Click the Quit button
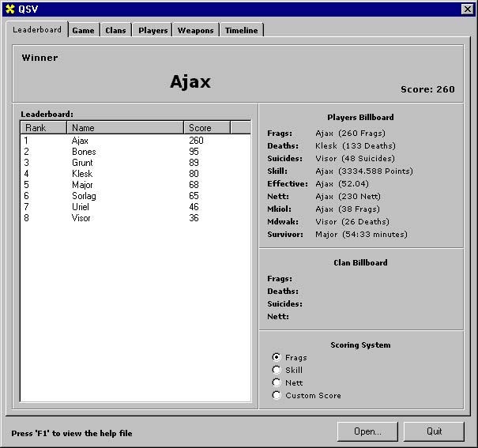Viewport: 478px width, 448px height. click(434, 431)
